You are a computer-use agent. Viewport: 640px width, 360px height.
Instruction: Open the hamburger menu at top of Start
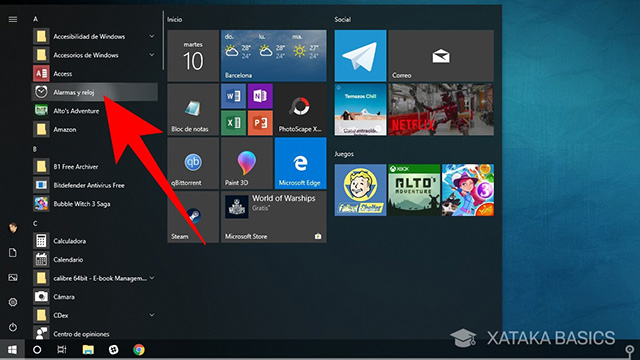13,19
